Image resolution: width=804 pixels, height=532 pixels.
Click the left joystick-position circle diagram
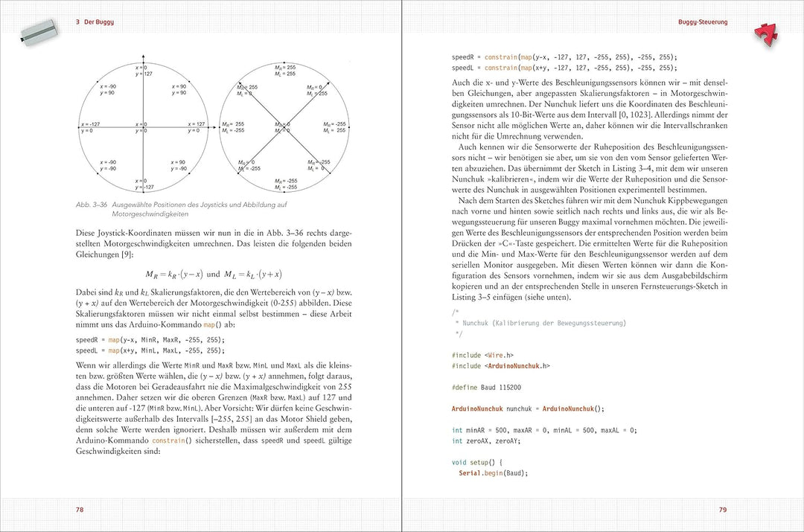click(144, 127)
